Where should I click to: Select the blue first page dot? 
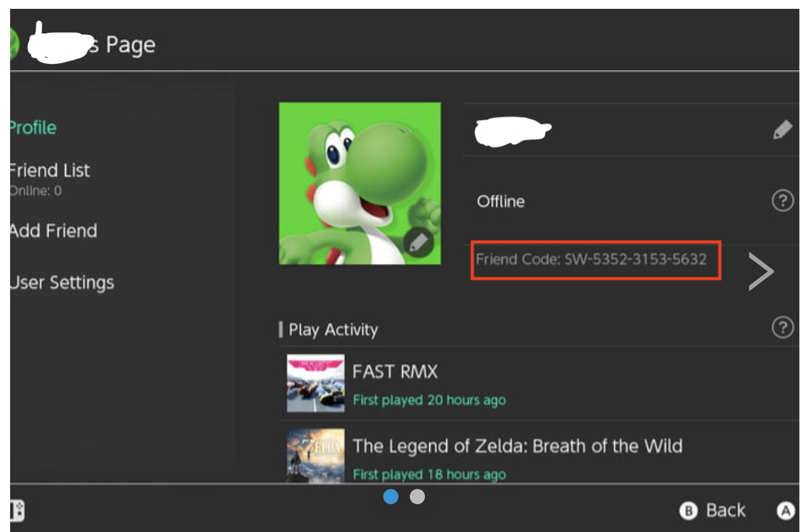click(x=391, y=497)
